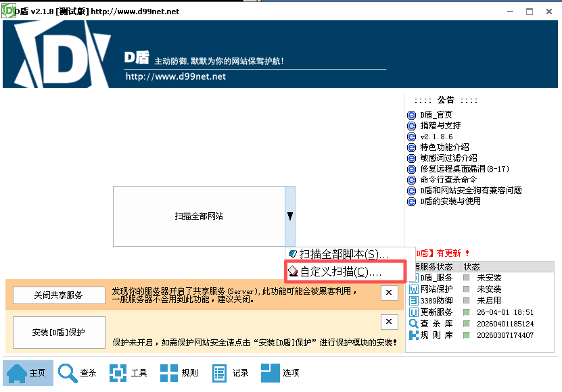Click the document icon on 记录 tab
The height and width of the screenshot is (392, 562).
click(x=219, y=373)
